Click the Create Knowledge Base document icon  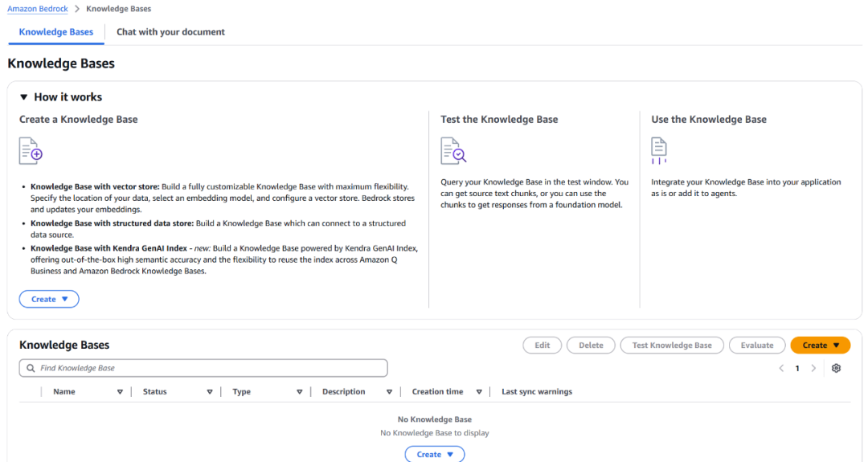coord(31,150)
